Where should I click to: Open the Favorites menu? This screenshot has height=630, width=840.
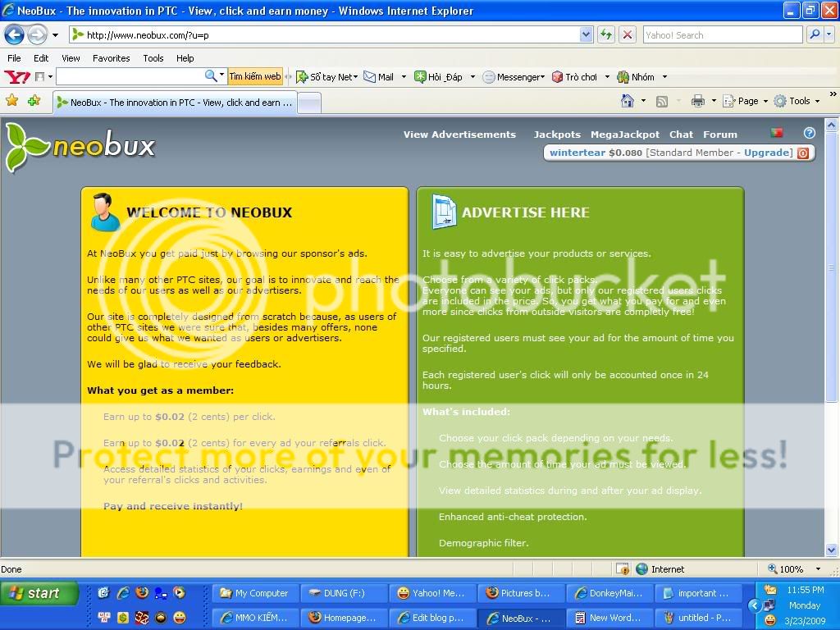pyautogui.click(x=112, y=58)
